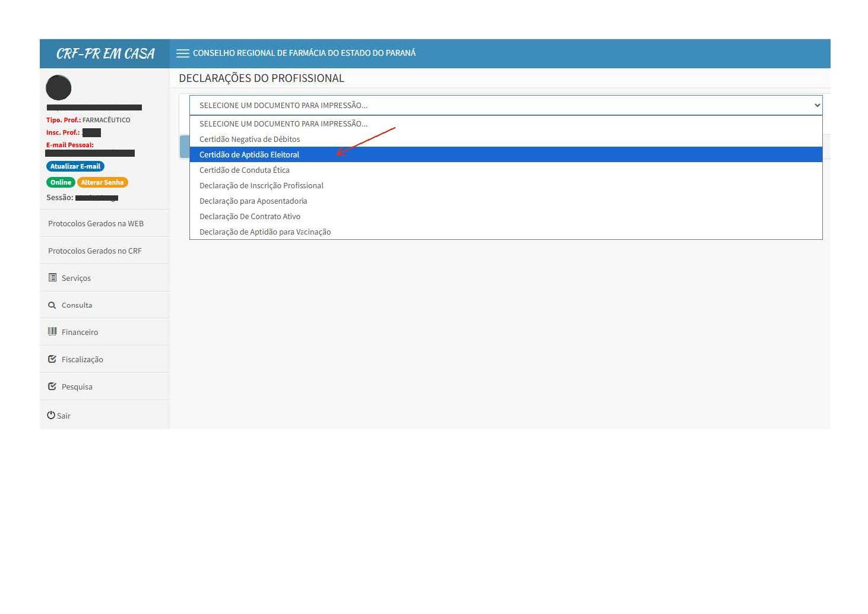This screenshot has width=868, height=614.
Task: Open Protocolos Gerados na WEB menu
Action: (x=96, y=224)
